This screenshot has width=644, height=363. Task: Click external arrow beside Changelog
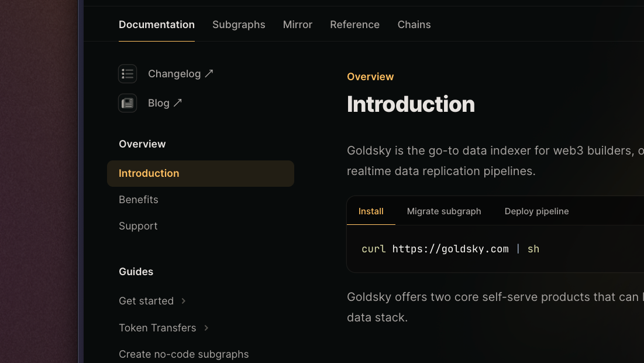click(x=209, y=74)
